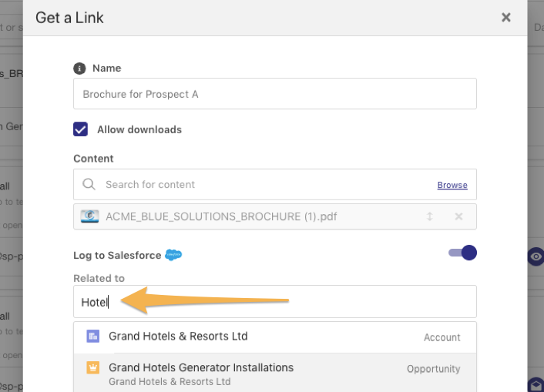Click the Salesforce cloud logo
The width and height of the screenshot is (544, 392).
173,255
